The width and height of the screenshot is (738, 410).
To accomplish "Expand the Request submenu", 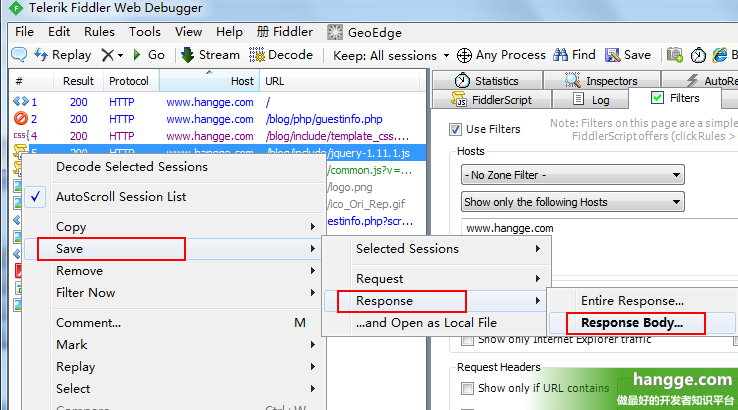I will pyautogui.click(x=436, y=279).
